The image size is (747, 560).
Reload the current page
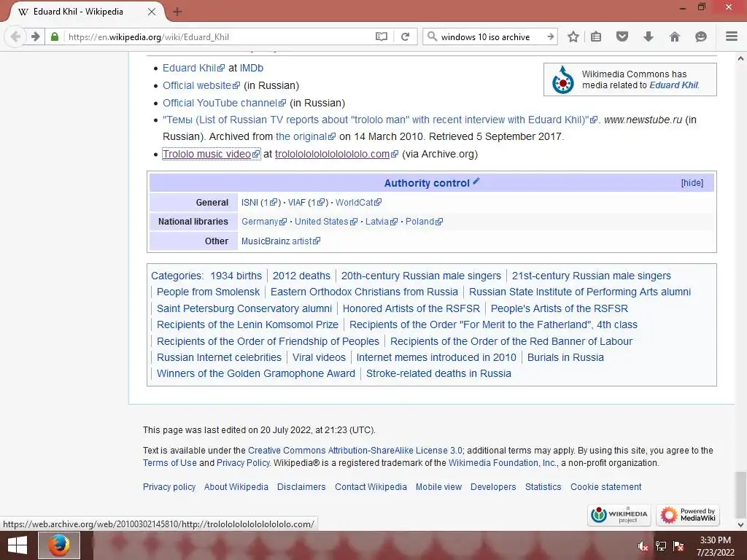pos(406,36)
